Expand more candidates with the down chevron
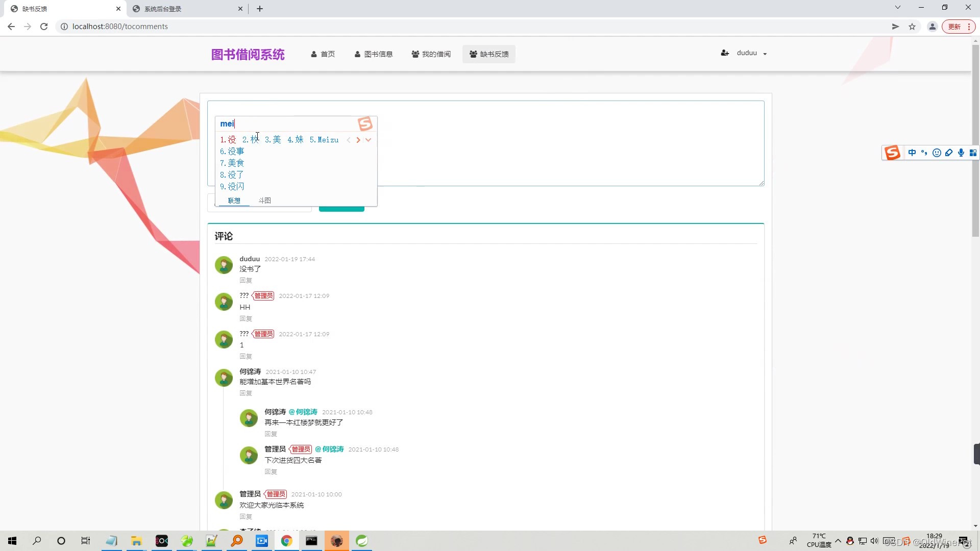This screenshot has width=980, height=551. click(x=369, y=140)
